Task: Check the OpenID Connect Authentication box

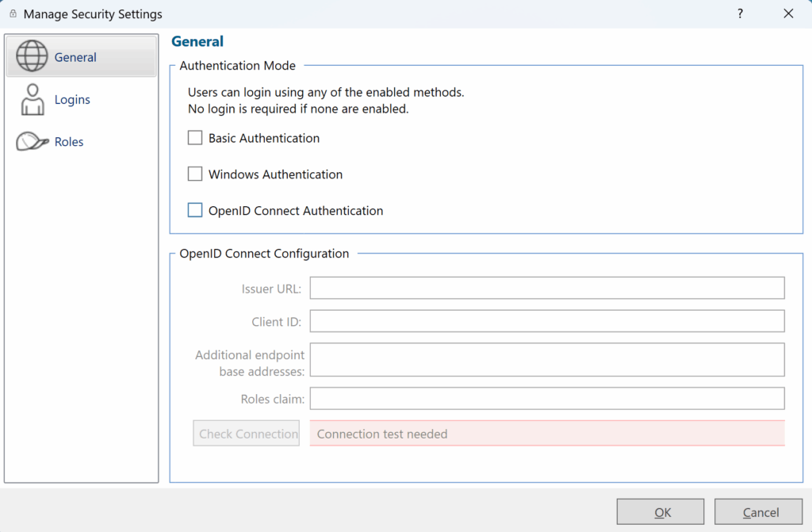Action: click(195, 209)
